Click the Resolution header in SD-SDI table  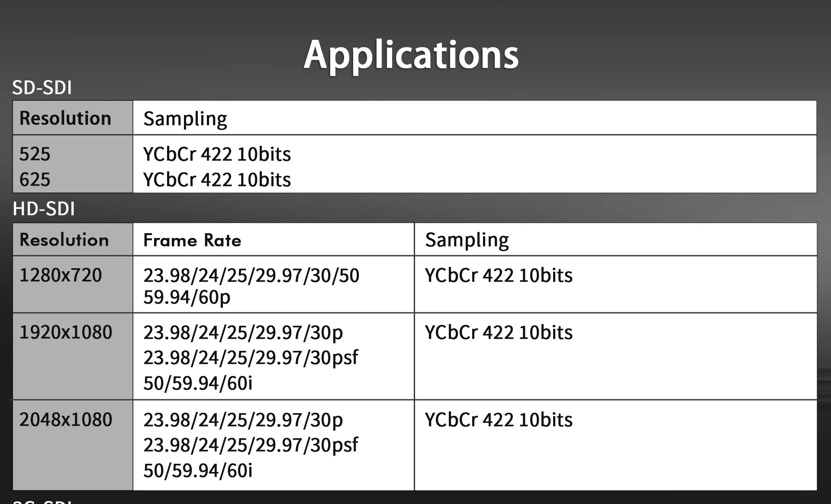click(65, 118)
